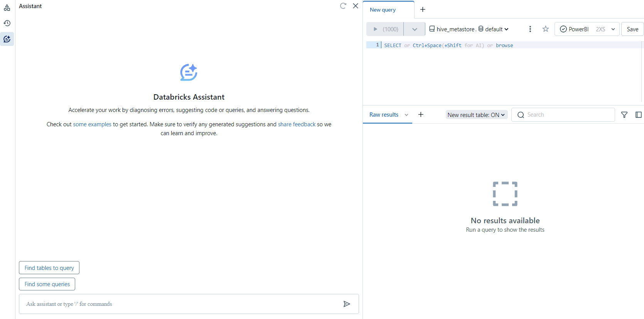Expand the run options dropdown arrow
This screenshot has height=319, width=644.
click(415, 29)
